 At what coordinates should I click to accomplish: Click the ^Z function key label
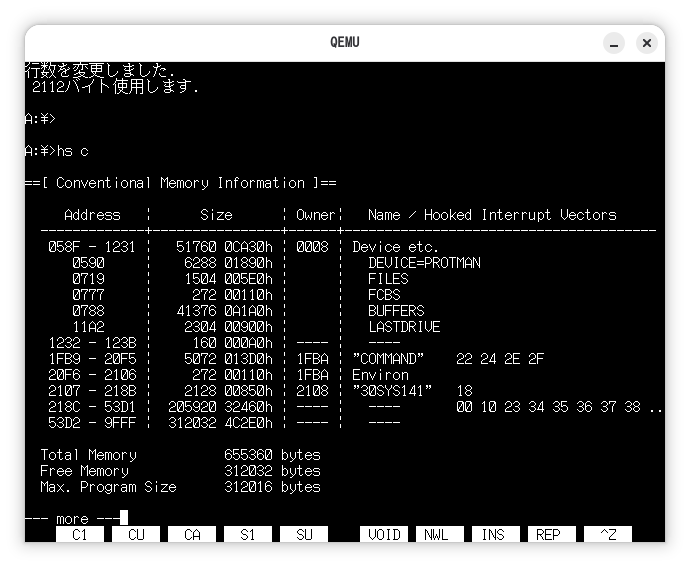pyautogui.click(x=608, y=534)
